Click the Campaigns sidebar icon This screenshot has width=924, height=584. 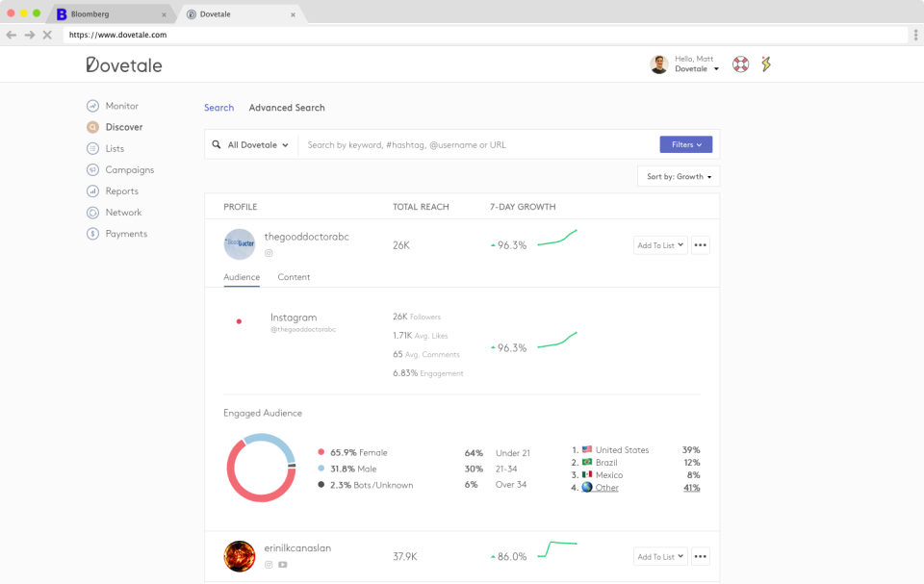92,170
